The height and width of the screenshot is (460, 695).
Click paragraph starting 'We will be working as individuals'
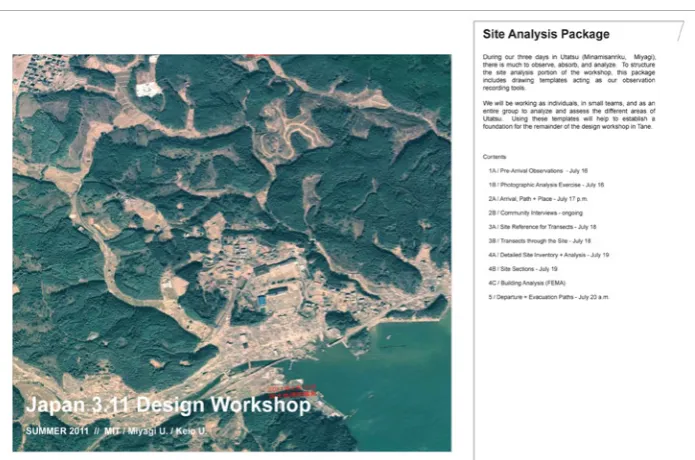click(569, 115)
